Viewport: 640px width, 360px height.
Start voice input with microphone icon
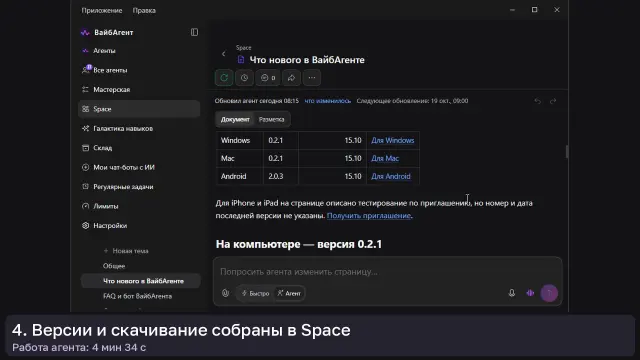click(512, 293)
